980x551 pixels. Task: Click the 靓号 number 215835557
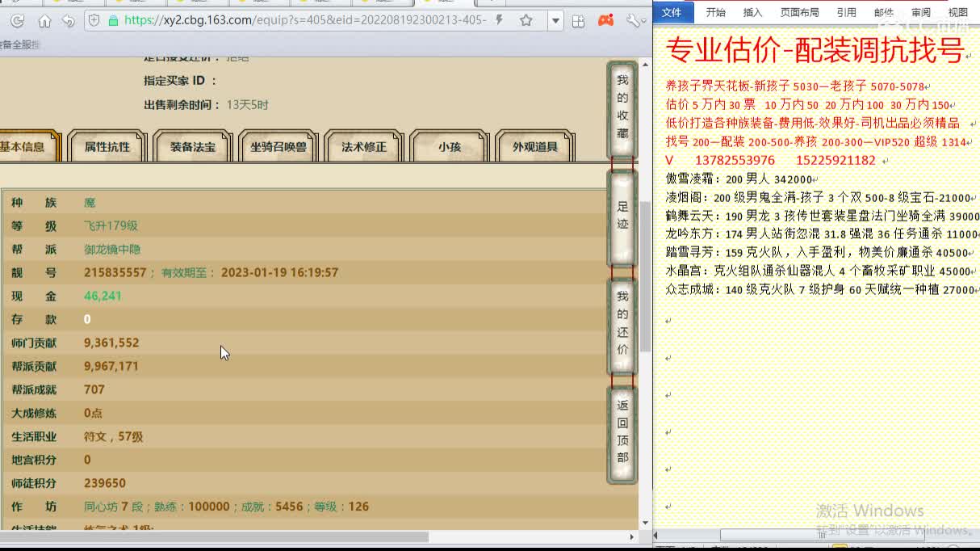(x=115, y=272)
